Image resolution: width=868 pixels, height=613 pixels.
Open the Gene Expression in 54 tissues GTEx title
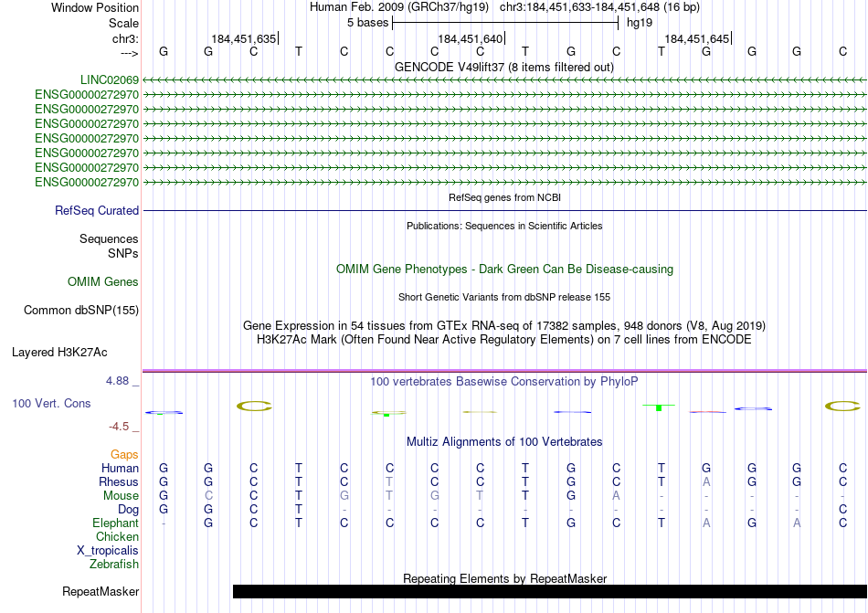point(504,325)
